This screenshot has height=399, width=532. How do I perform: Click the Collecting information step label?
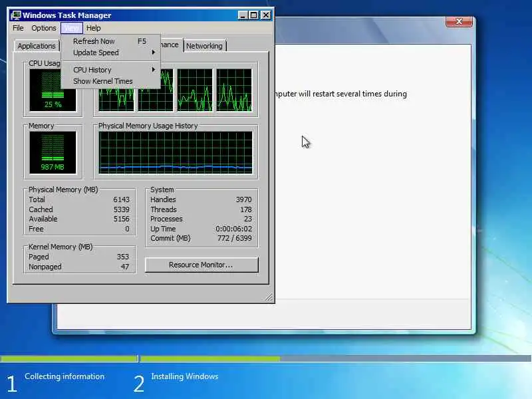tap(65, 376)
